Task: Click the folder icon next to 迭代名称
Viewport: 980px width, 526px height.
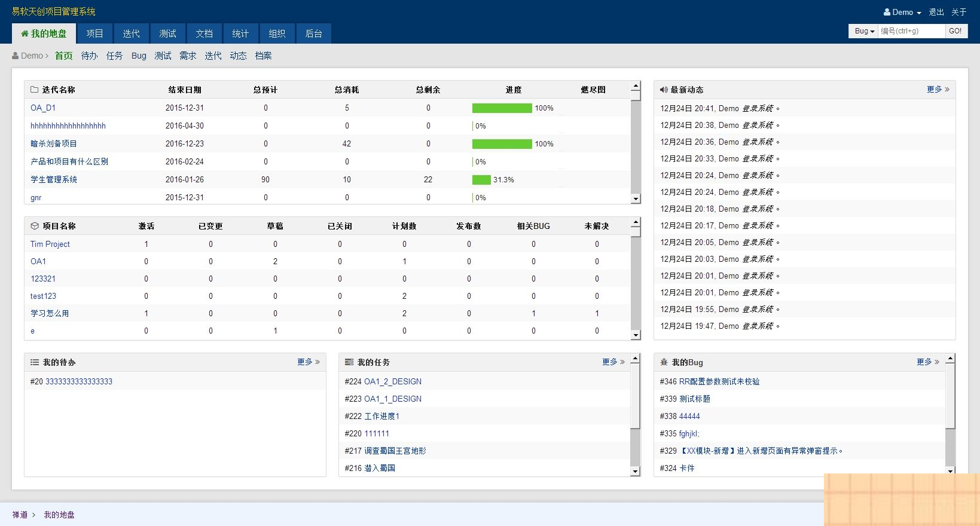Action: pos(35,90)
